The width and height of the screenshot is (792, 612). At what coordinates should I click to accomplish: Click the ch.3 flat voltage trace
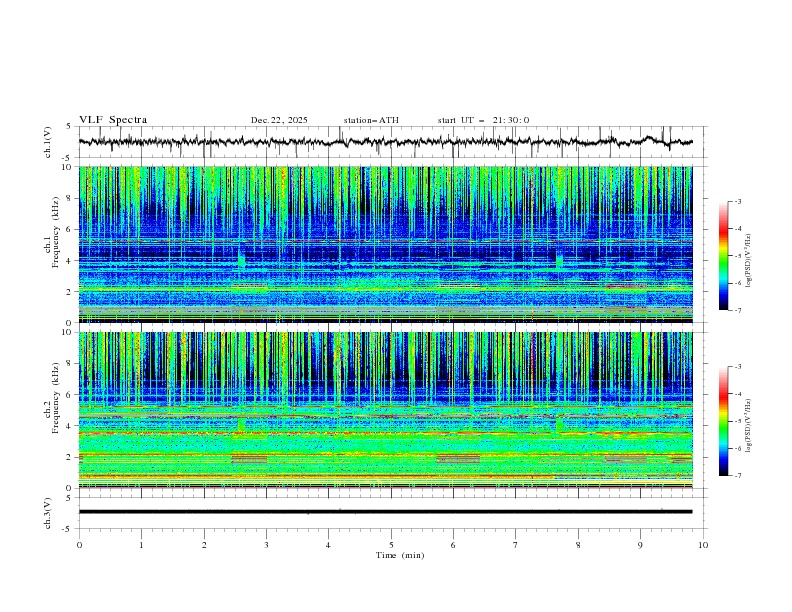click(385, 512)
